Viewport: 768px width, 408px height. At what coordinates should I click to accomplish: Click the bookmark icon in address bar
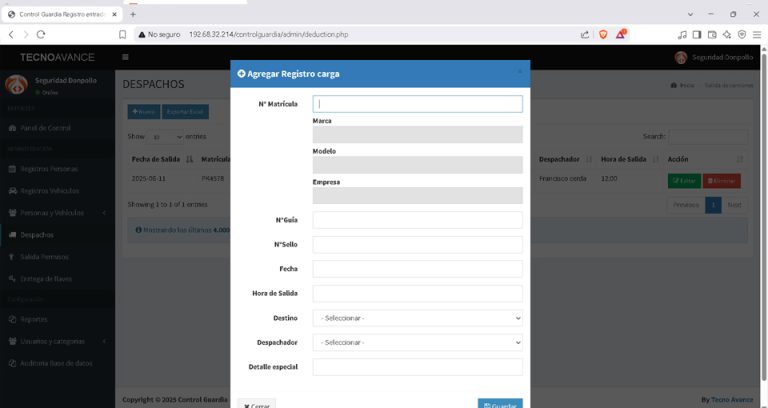click(122, 34)
